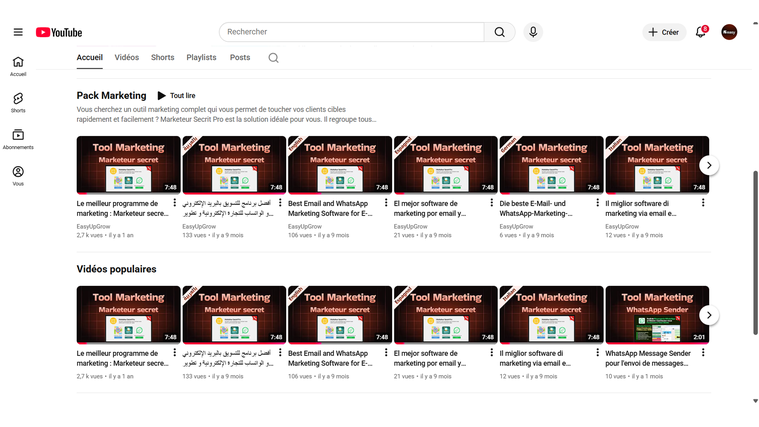Switch to the Playlists tab
The image size is (759, 427).
point(201,58)
